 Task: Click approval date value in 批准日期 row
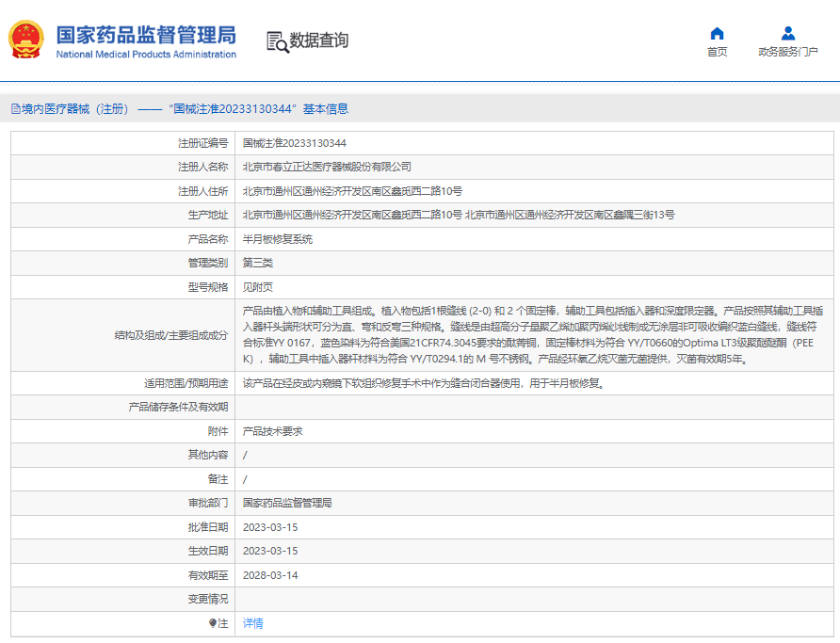[270, 527]
